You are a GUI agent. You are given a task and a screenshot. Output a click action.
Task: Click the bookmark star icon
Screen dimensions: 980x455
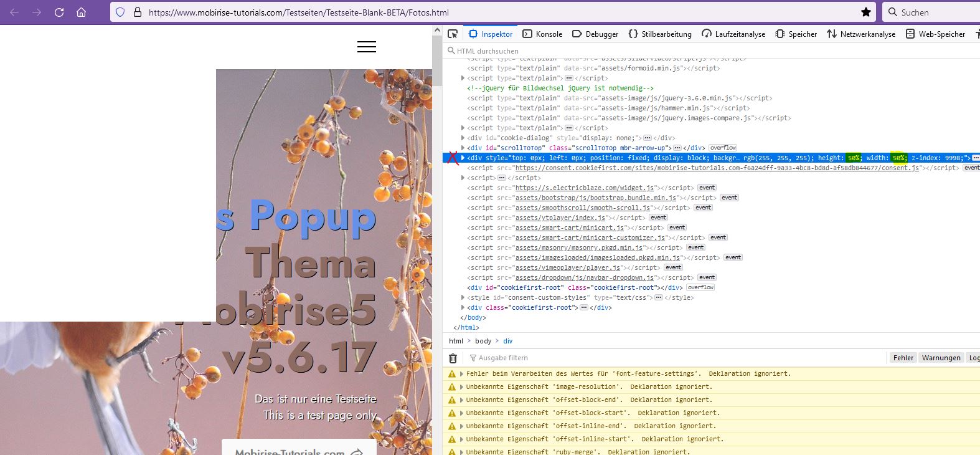[x=865, y=12]
